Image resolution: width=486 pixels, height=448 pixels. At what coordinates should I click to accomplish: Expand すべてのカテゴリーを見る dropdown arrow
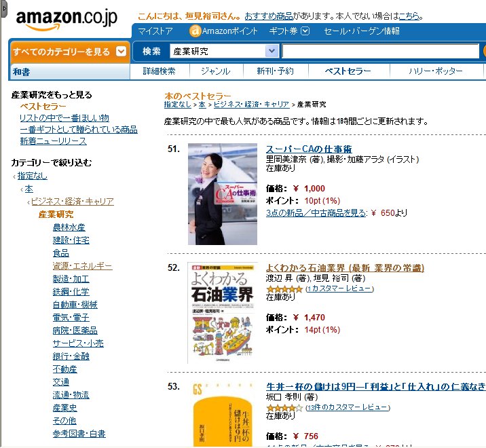(x=121, y=51)
